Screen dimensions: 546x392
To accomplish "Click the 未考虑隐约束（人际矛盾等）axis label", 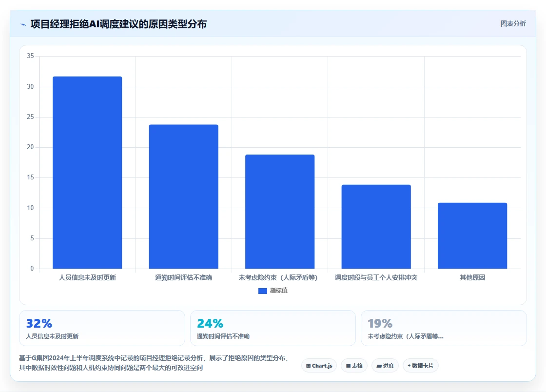I will [x=278, y=277].
